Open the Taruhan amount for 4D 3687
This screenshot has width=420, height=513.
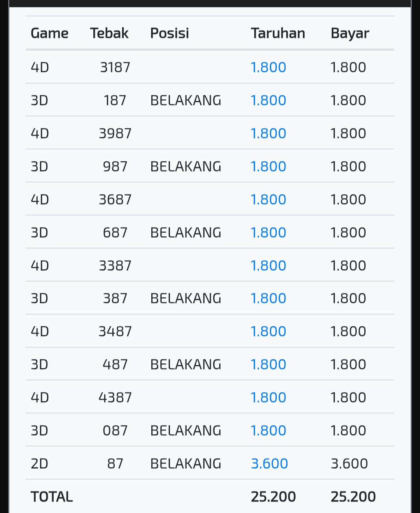tap(268, 200)
